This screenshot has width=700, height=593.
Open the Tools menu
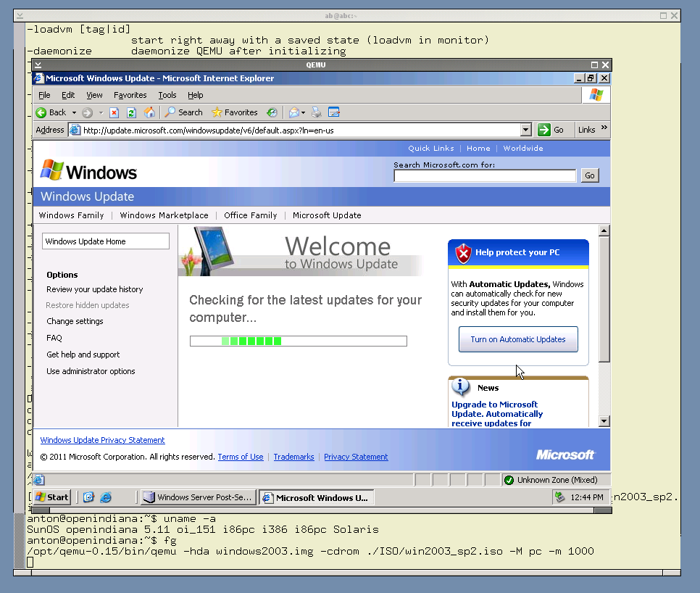(167, 95)
